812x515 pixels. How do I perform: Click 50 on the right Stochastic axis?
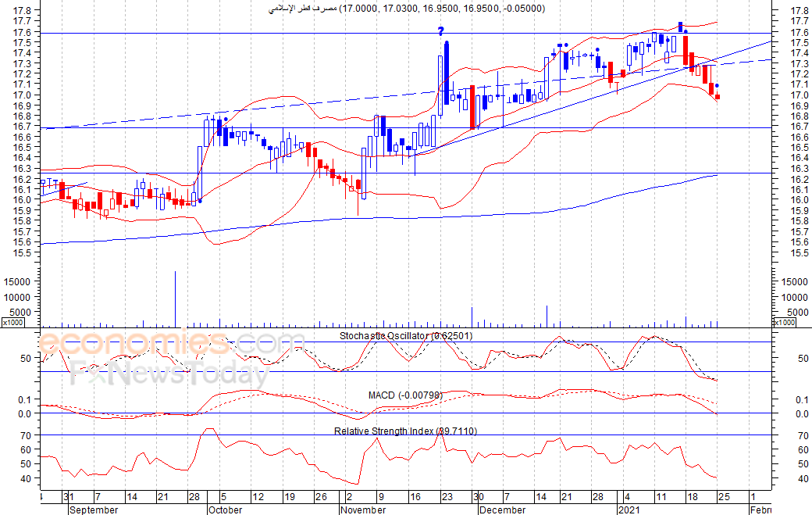tap(803, 358)
